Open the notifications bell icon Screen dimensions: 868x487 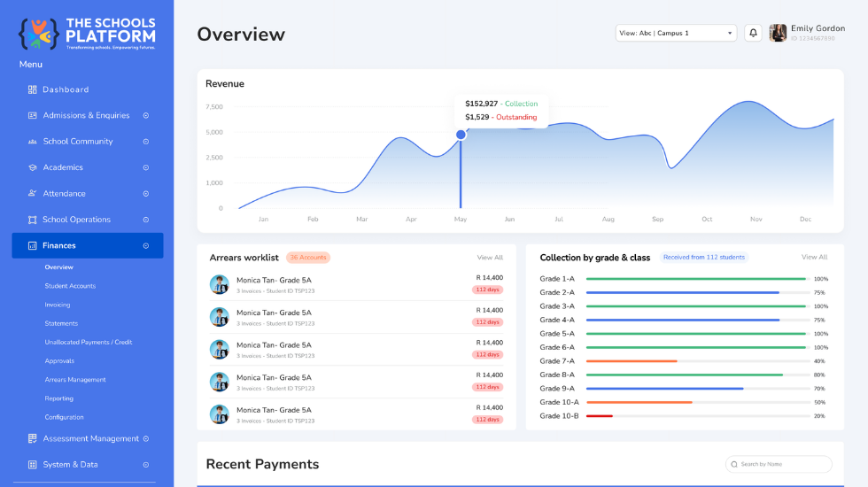pos(753,34)
